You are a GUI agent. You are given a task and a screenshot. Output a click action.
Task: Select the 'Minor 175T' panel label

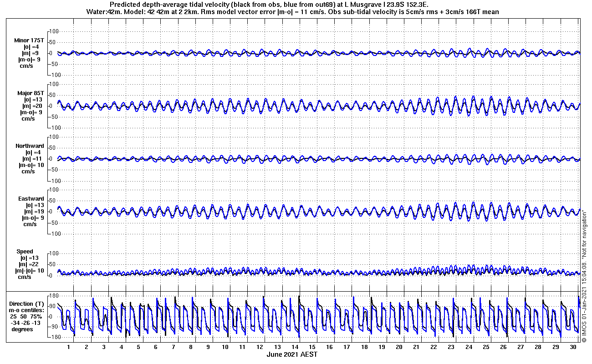click(29, 40)
